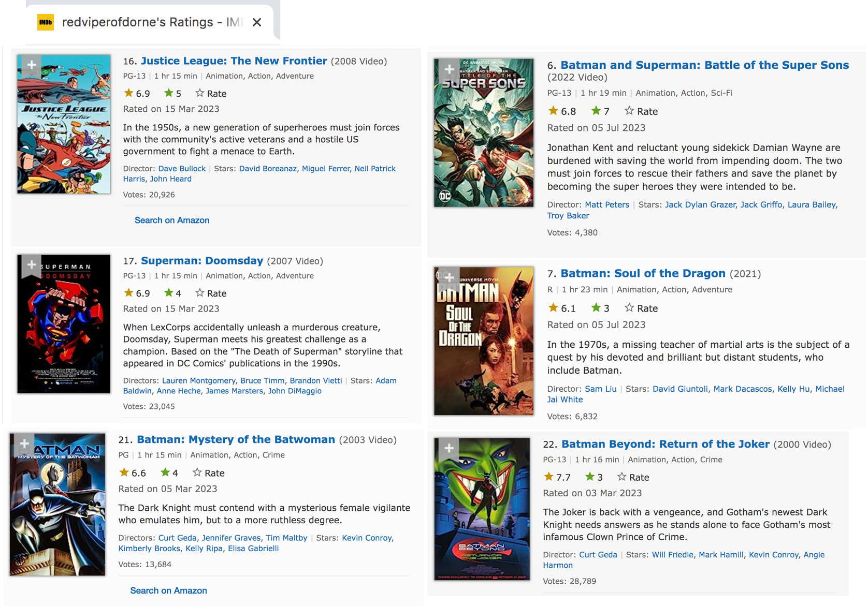Open David Giuntoli actor link
868x606 pixels.
(x=680, y=389)
